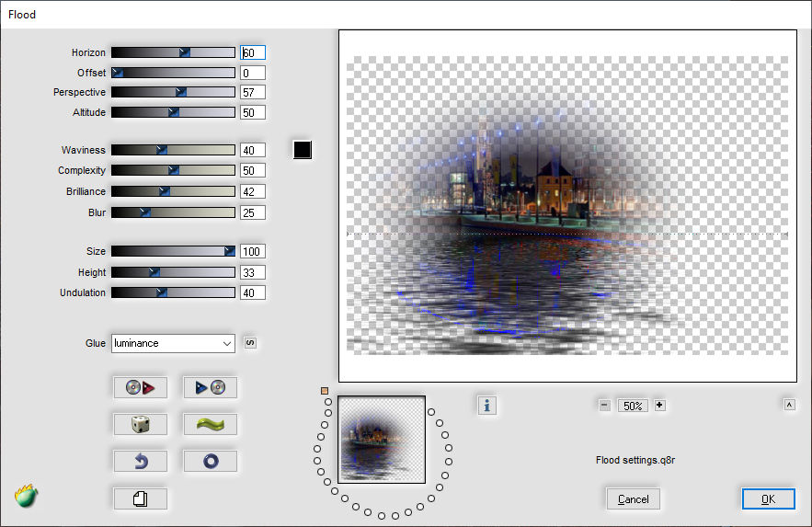Viewport: 812px width, 527px height.
Task: Open the Glue luminance dropdown
Action: 173,343
